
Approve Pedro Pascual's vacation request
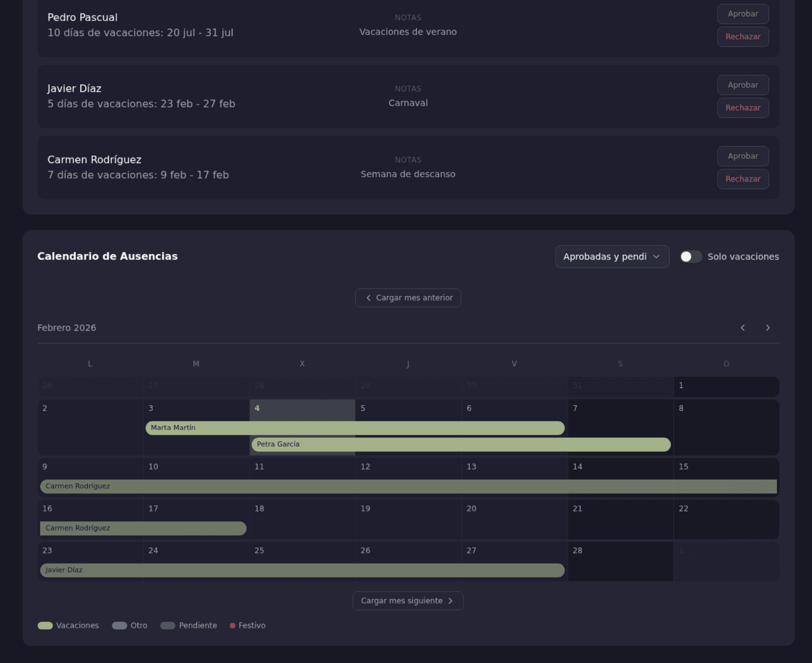point(743,14)
